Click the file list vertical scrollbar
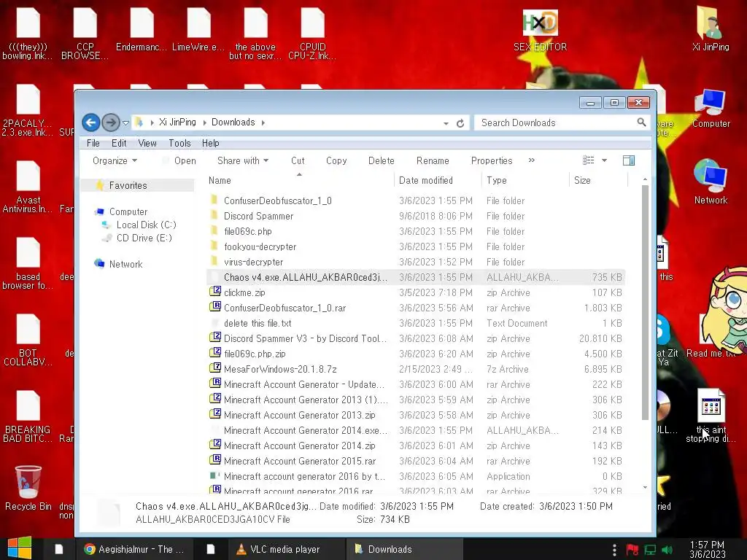The image size is (747, 560). pos(645,303)
